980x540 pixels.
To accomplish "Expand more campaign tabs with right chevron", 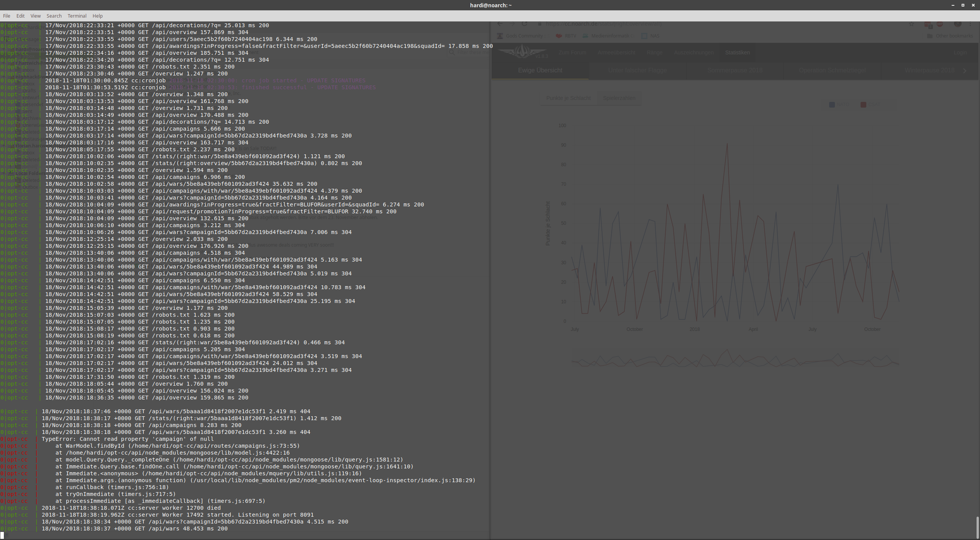I will pos(965,70).
